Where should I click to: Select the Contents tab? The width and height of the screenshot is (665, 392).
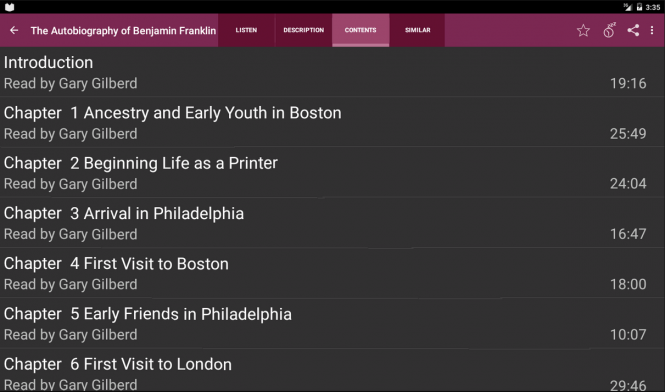(360, 30)
